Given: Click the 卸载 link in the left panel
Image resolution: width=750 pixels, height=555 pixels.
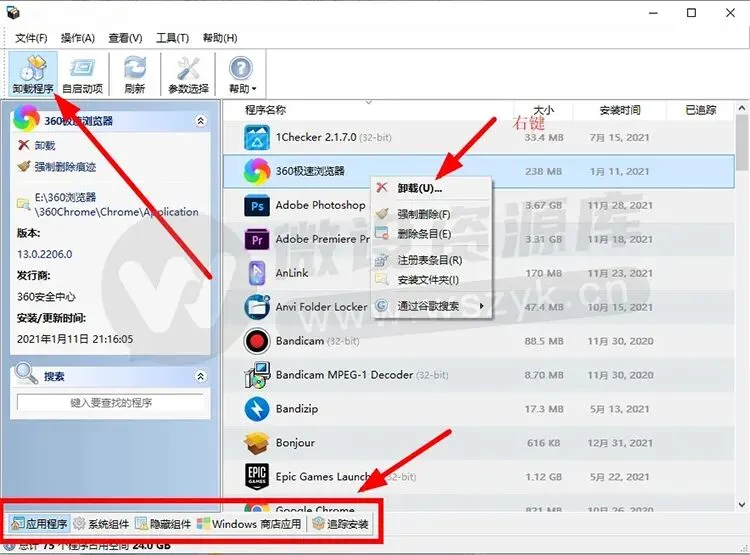Looking at the screenshot, I should pyautogui.click(x=44, y=145).
